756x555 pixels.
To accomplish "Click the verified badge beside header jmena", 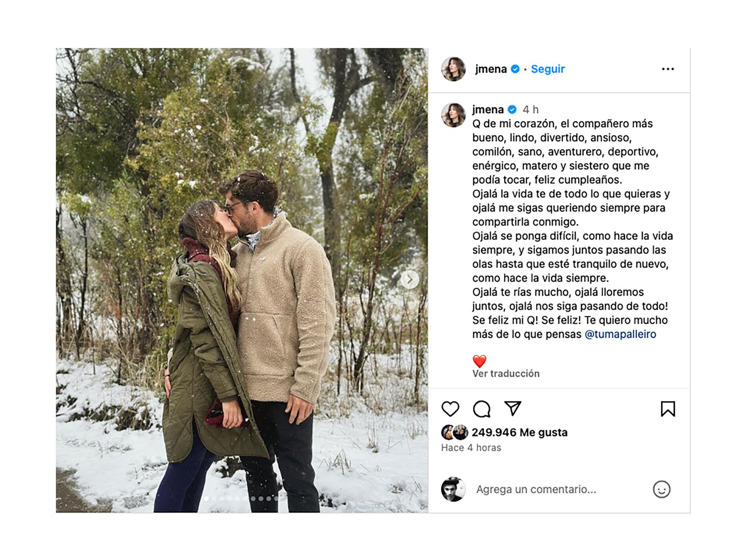I will (515, 69).
